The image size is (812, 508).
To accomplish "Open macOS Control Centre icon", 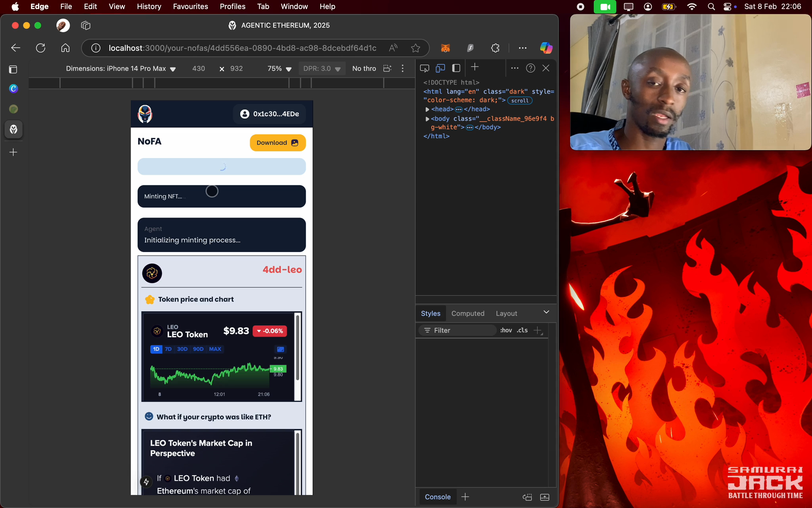I will (728, 6).
